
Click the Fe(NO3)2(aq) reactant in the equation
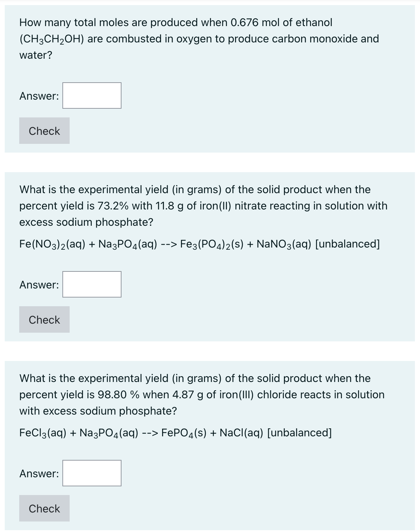(52, 244)
